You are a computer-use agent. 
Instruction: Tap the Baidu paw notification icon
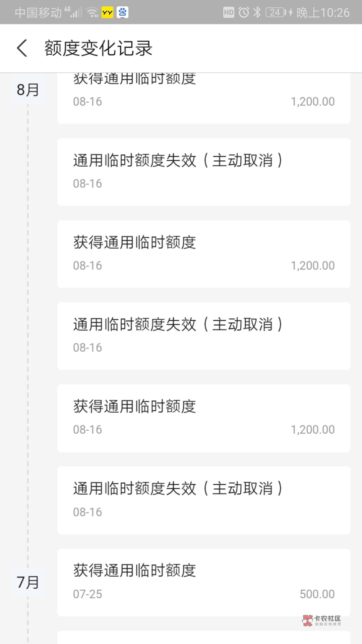tap(123, 13)
